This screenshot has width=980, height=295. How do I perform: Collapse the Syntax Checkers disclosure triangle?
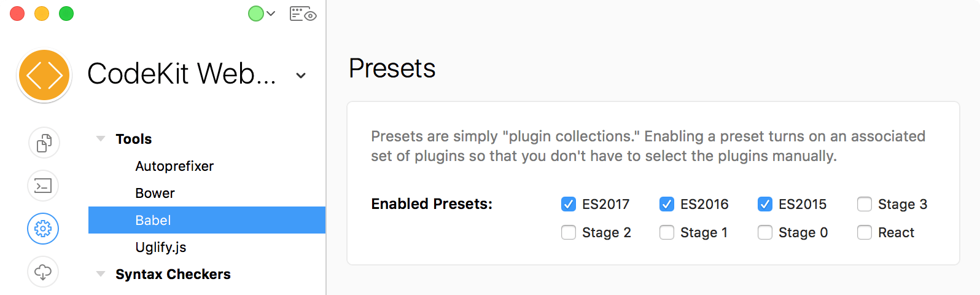pyautogui.click(x=101, y=274)
